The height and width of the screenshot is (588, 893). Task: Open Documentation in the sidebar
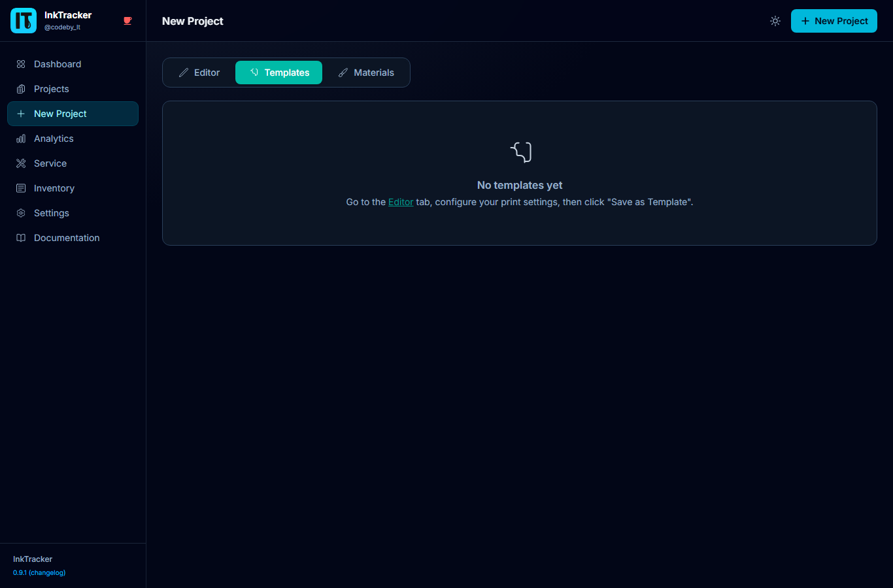73,238
